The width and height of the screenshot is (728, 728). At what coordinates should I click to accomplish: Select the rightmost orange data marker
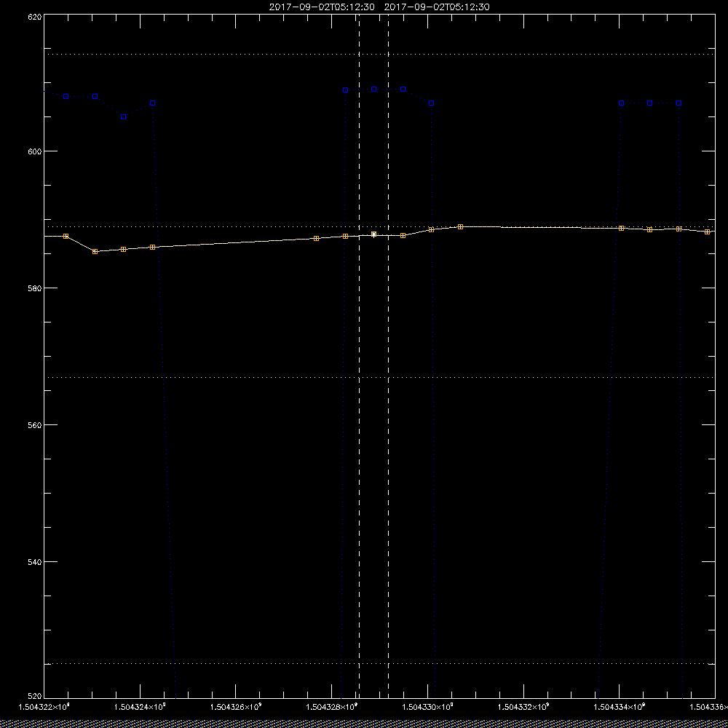(707, 232)
